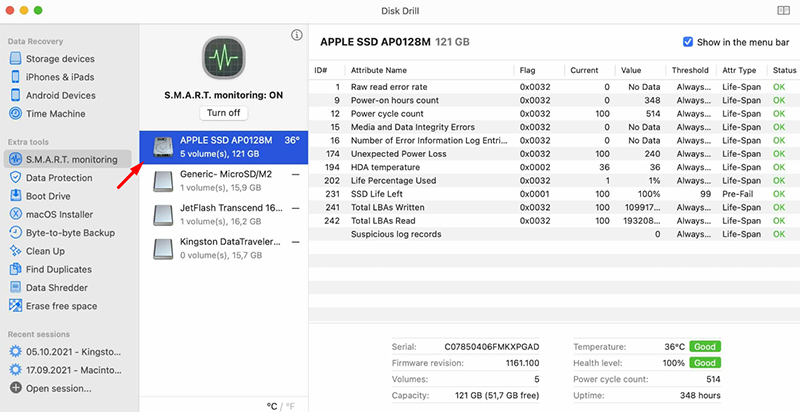Click Pre-Fail attribute type cell
The image size is (800, 412).
point(738,194)
